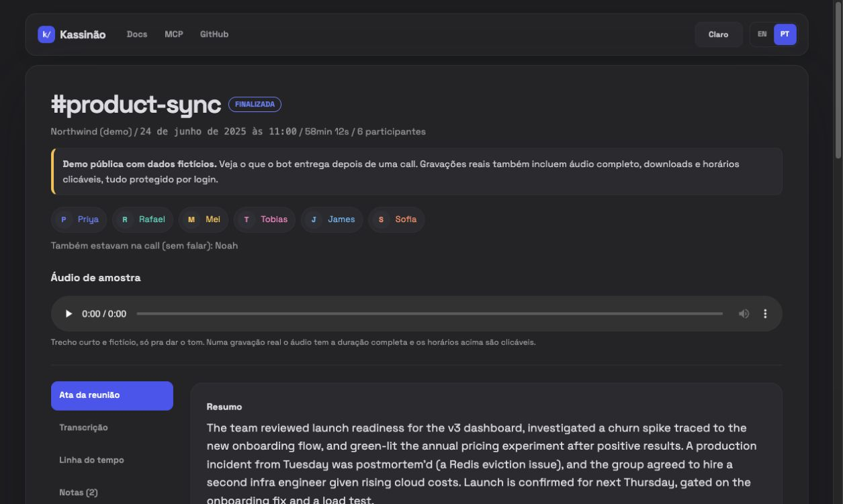Select the Priya participant chip
The width and height of the screenshot is (843, 504).
(79, 219)
